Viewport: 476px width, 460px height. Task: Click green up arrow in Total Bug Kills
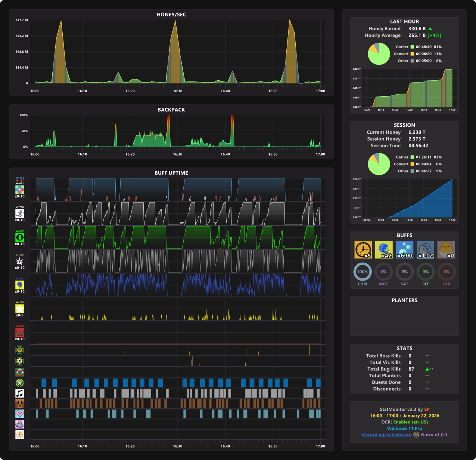click(x=427, y=369)
